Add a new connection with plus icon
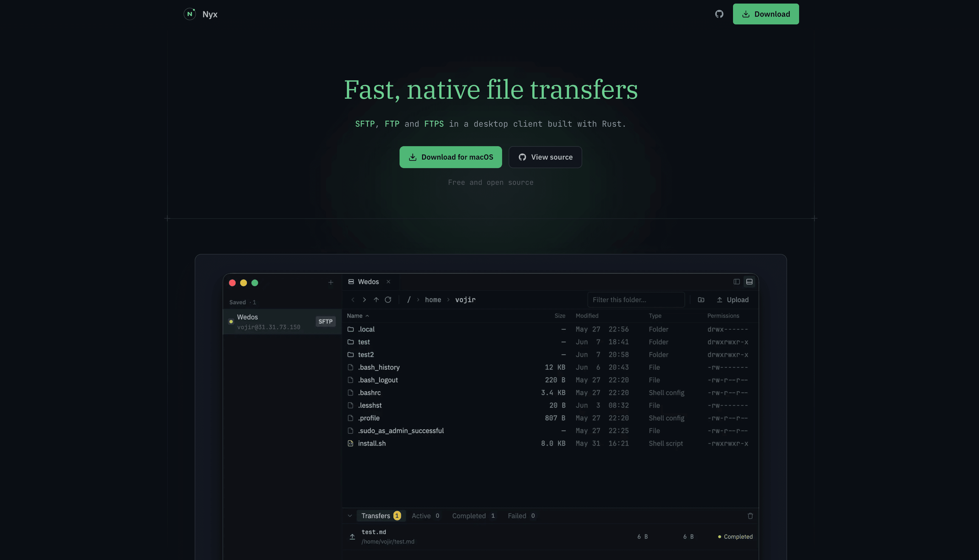Image resolution: width=979 pixels, height=560 pixels. click(331, 283)
